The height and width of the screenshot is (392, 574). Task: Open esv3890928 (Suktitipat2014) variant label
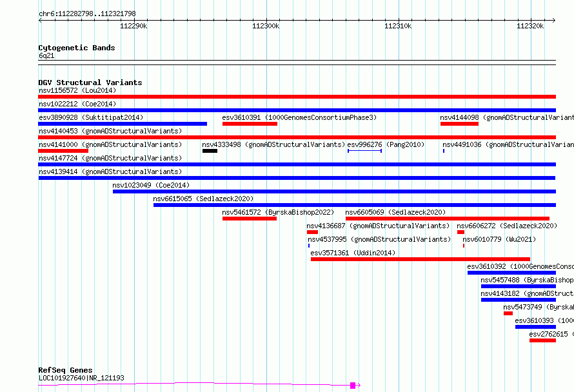coord(91,117)
